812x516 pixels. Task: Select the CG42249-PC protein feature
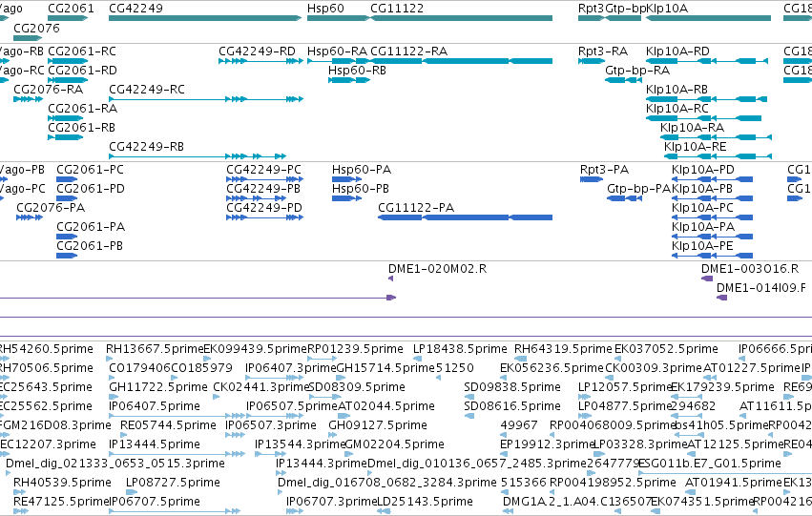coord(264,179)
